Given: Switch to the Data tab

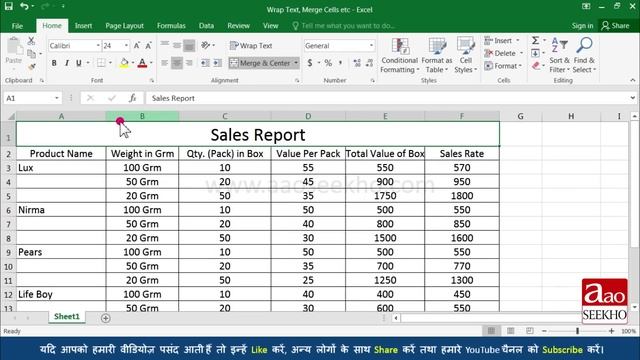Looking at the screenshot, I should 207,26.
